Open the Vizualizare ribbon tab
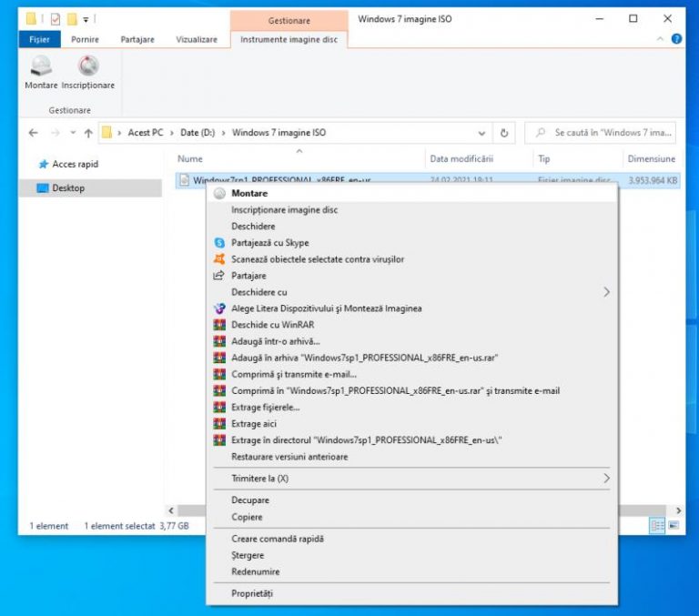 197,39
